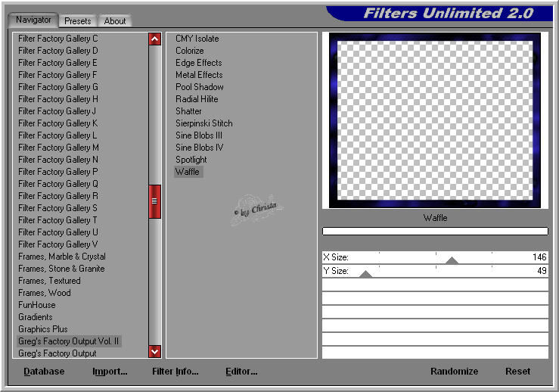
Task: Open the Presets tab
Action: [x=77, y=21]
